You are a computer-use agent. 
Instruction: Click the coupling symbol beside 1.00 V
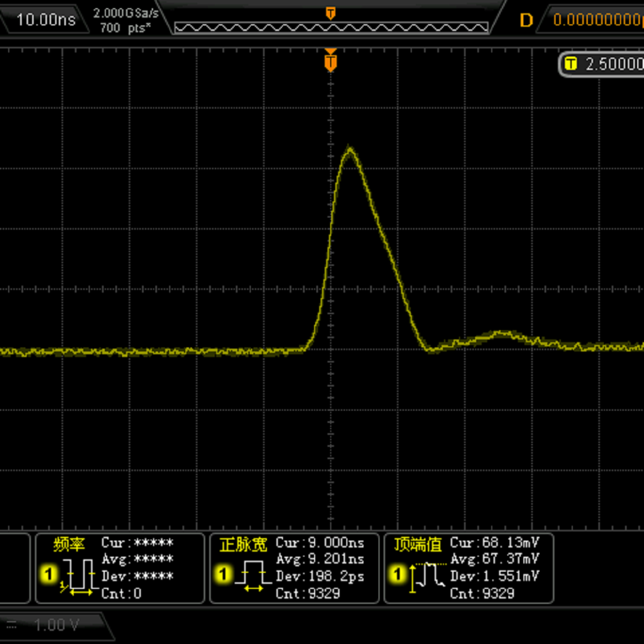coord(12,625)
